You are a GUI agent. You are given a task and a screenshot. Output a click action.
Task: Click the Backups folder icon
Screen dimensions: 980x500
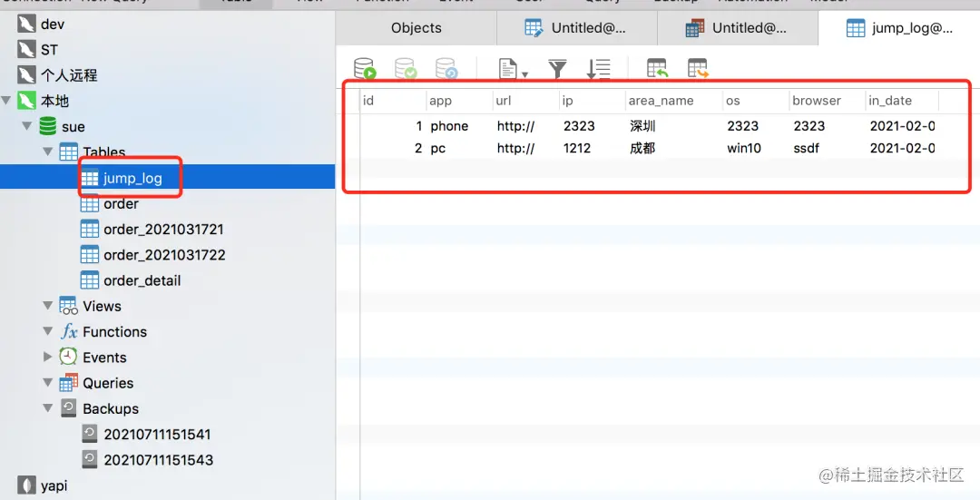pos(68,408)
